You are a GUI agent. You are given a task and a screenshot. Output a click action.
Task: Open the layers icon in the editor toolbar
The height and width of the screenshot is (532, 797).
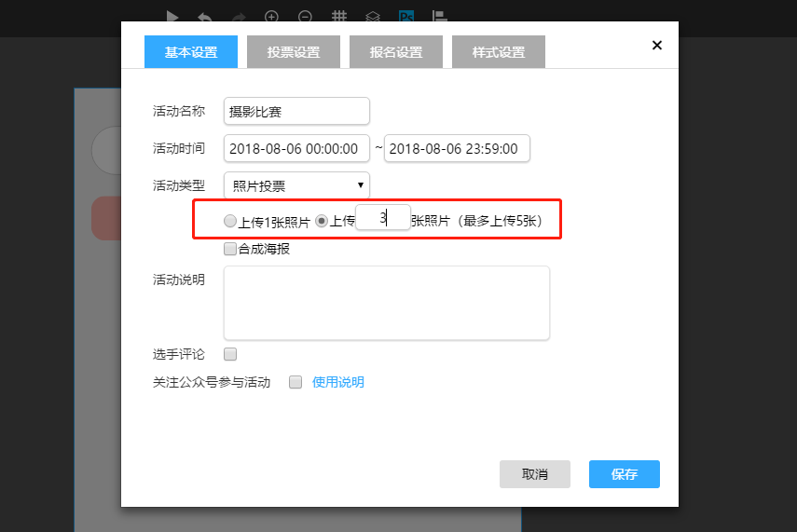(x=373, y=16)
